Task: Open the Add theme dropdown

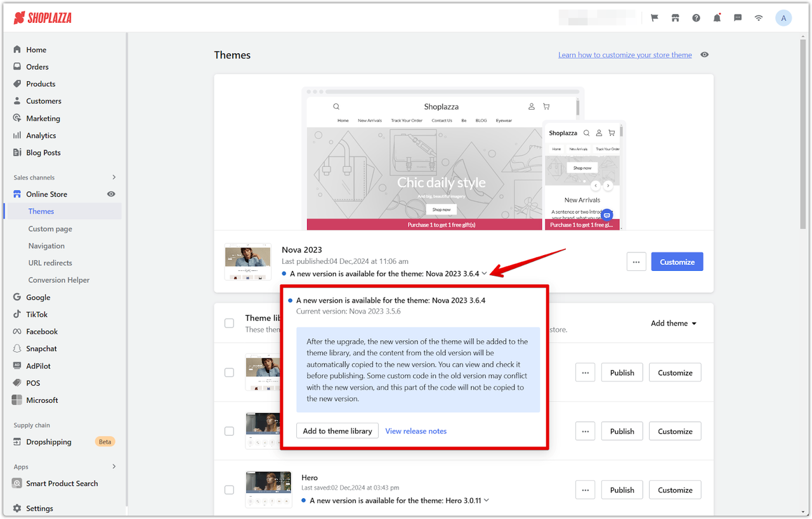Action: click(x=673, y=324)
